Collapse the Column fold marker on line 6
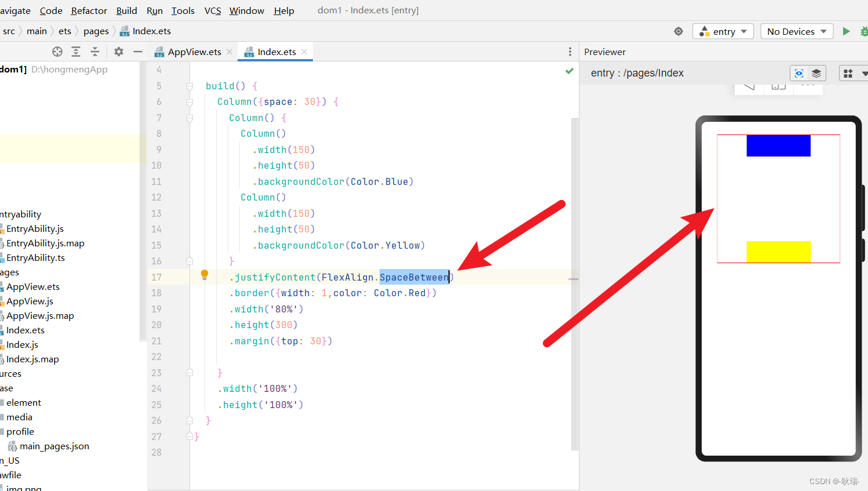Viewport: 868px width, 491px height. tap(189, 102)
